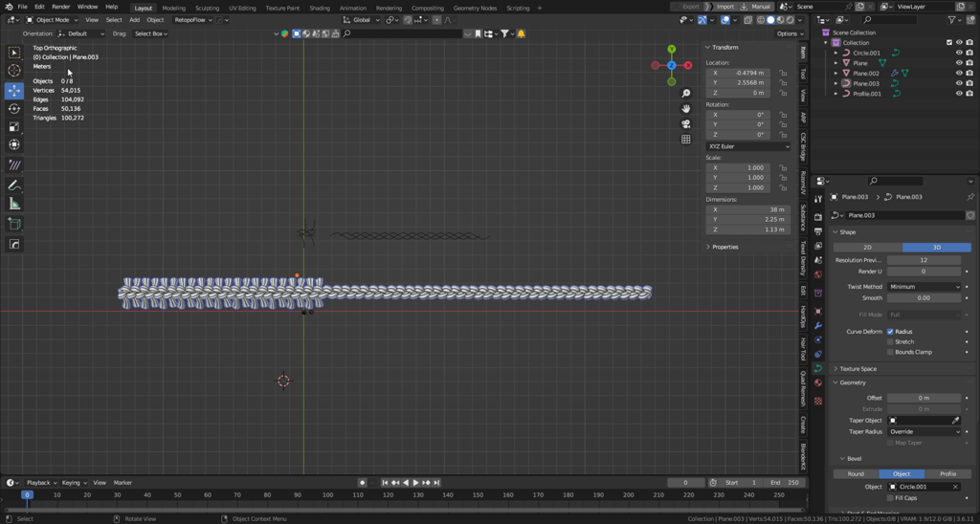Click the 3D Cursor tool

14,71
